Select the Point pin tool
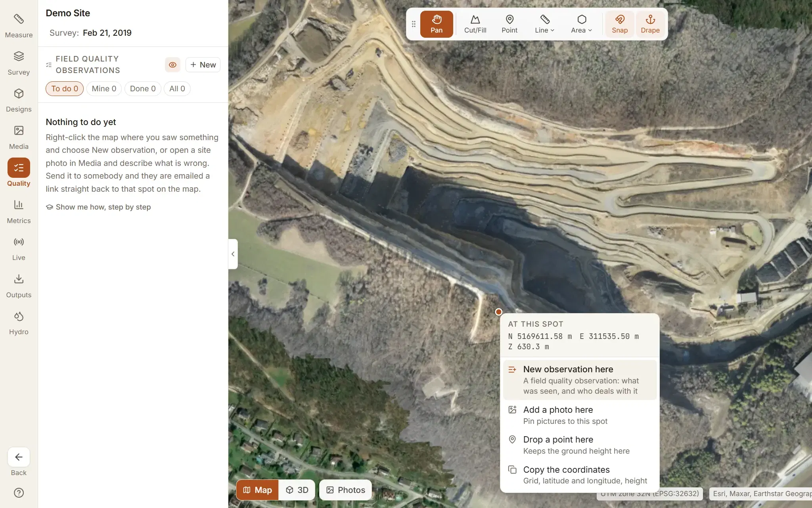The height and width of the screenshot is (508, 812). click(509, 24)
